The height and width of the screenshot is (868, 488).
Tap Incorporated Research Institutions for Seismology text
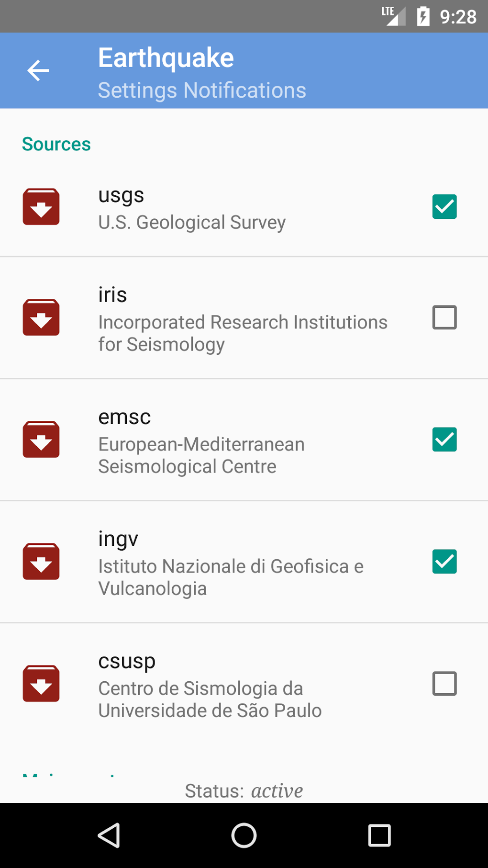pos(243,333)
